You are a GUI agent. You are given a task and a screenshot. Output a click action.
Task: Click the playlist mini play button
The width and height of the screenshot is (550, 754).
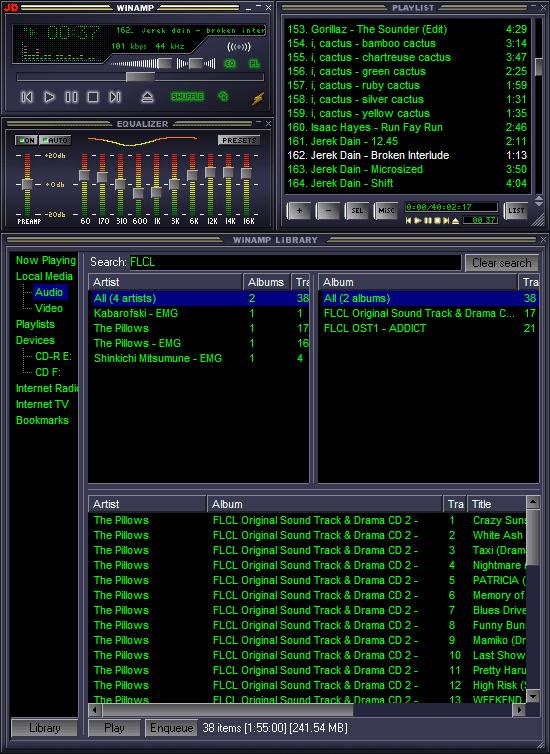coord(417,220)
